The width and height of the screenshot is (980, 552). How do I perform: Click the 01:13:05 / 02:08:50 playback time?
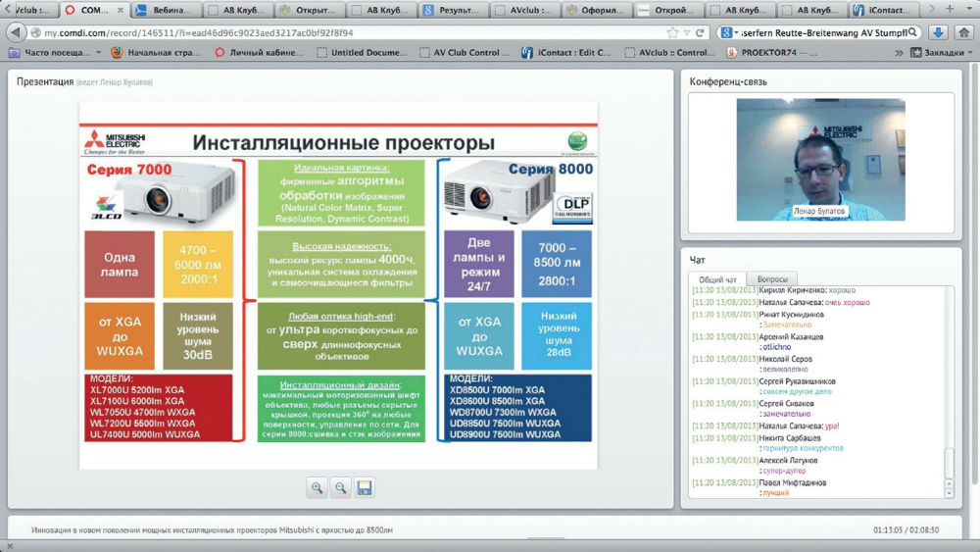[906, 529]
